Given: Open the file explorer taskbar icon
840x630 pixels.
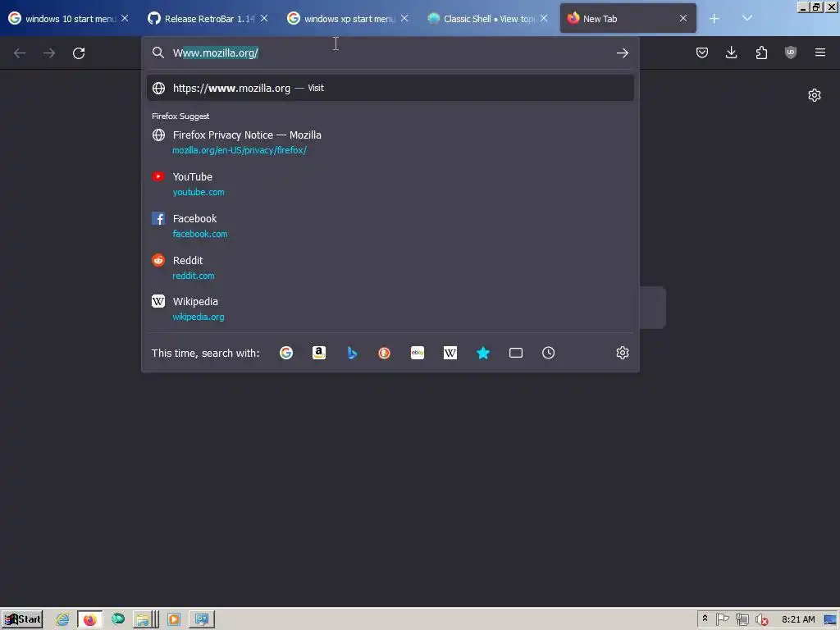Looking at the screenshot, I should [x=146, y=619].
